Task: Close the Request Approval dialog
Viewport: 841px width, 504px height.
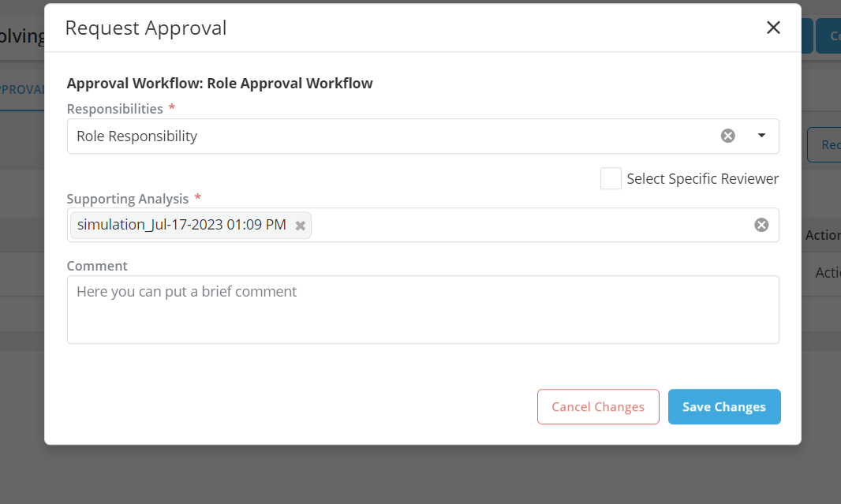Action: point(773,28)
